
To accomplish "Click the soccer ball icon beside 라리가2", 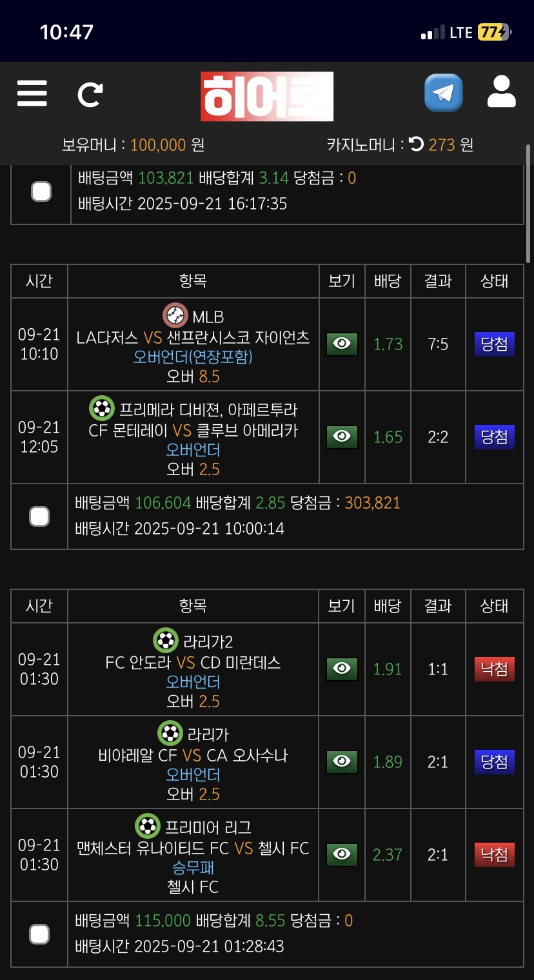I will click(x=166, y=641).
